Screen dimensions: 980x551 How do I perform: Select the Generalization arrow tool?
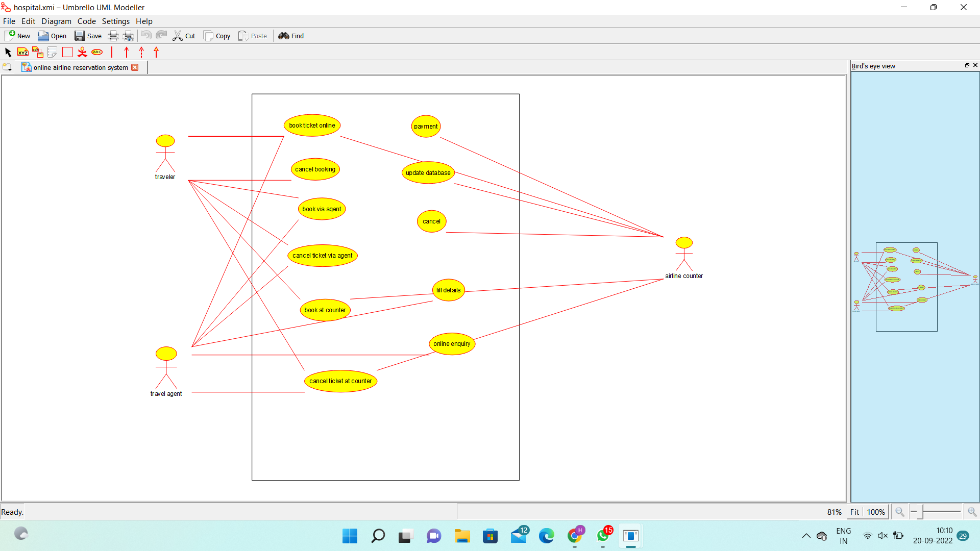click(156, 52)
